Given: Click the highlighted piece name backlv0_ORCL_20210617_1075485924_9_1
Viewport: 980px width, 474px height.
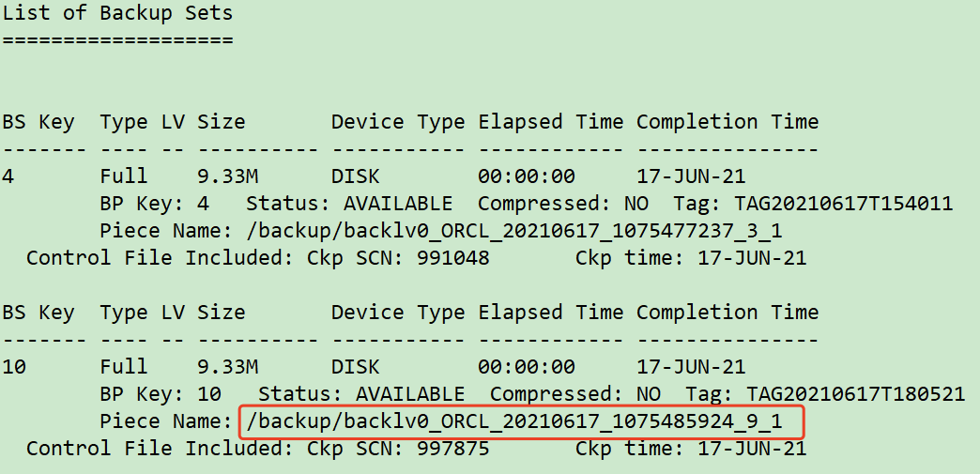Looking at the screenshot, I should point(513,421).
